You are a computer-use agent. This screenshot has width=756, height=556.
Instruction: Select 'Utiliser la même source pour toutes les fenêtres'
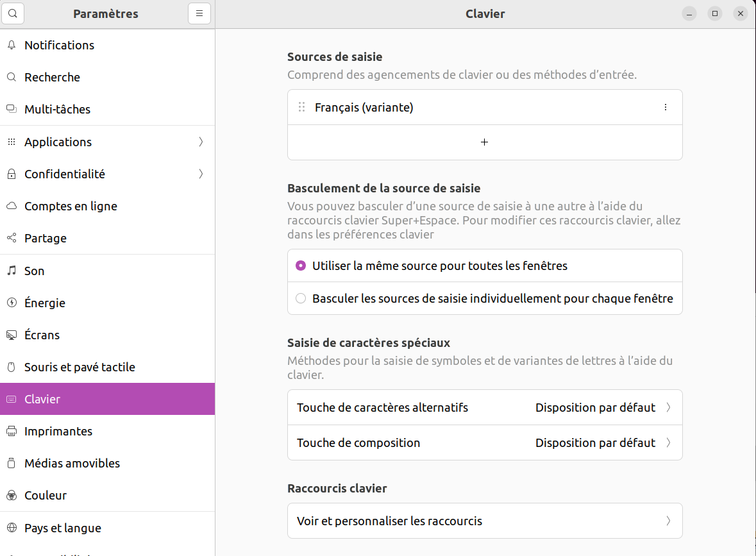pyautogui.click(x=301, y=265)
